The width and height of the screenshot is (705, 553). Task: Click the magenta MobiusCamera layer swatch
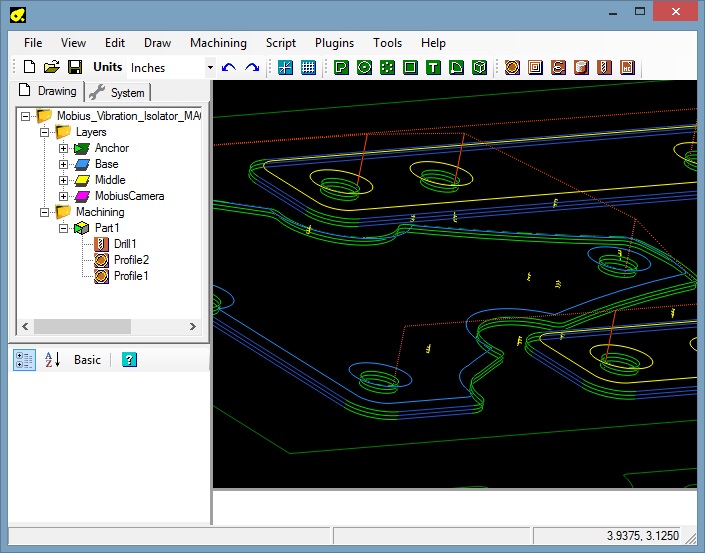tap(82, 196)
